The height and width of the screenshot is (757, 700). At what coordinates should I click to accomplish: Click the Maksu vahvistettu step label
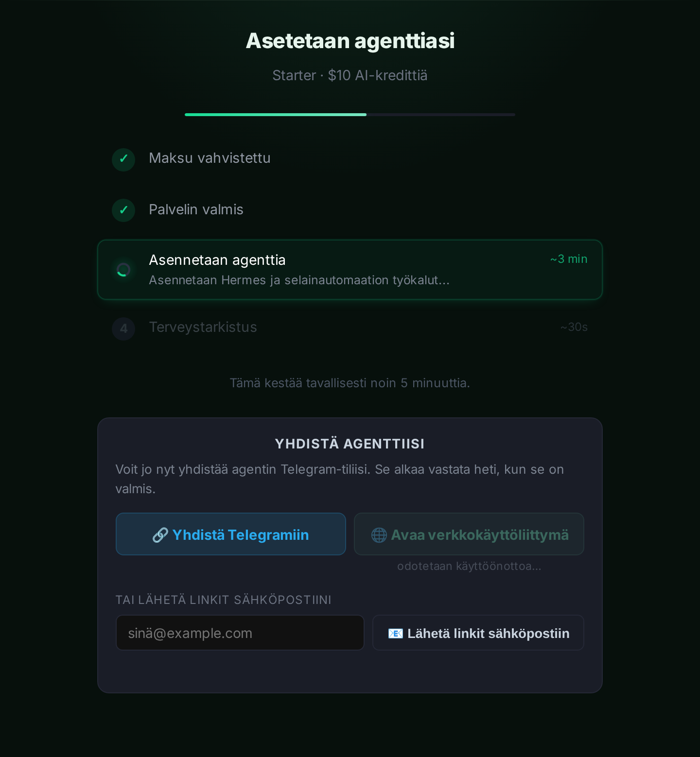click(x=210, y=158)
